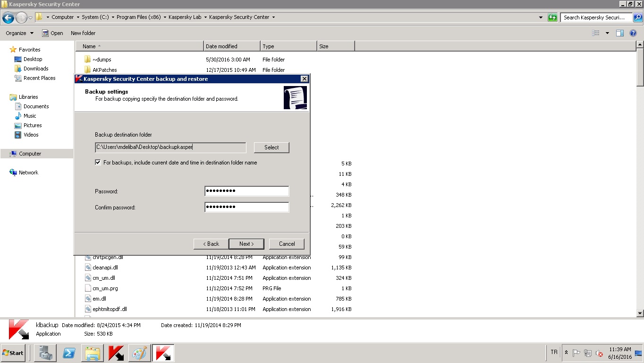Open Server Manager from the taskbar

45,353
